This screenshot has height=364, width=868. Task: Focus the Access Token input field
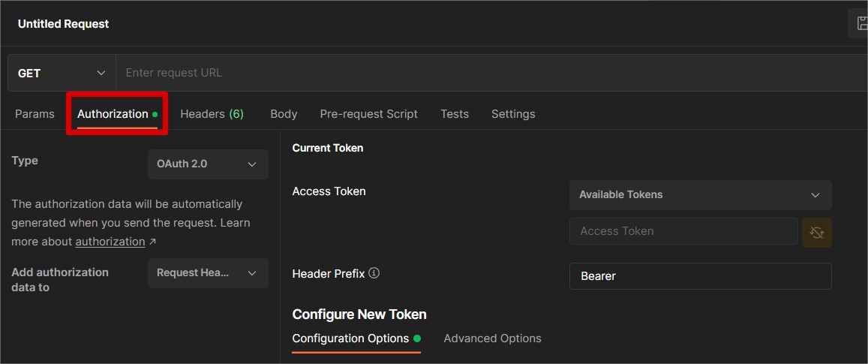click(x=683, y=231)
